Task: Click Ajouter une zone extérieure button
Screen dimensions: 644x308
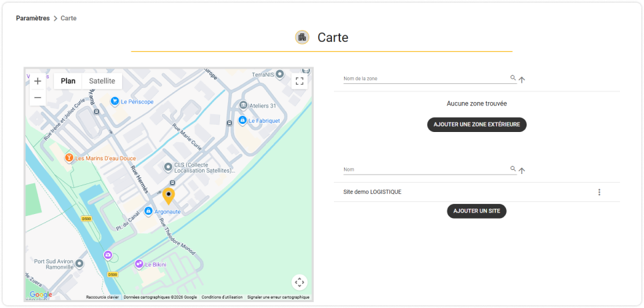Action: (x=477, y=125)
